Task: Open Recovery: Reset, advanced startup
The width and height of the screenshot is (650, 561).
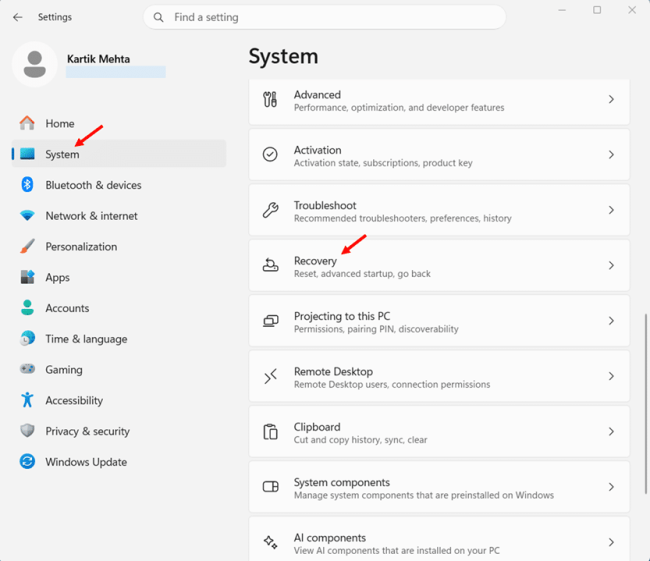Action: click(x=439, y=265)
